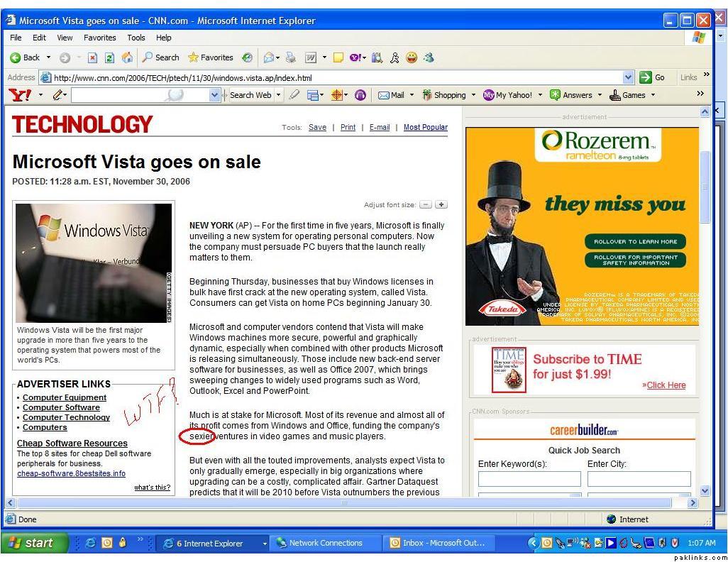Click the Stop loading icon
The height and width of the screenshot is (562, 728).
point(92,57)
